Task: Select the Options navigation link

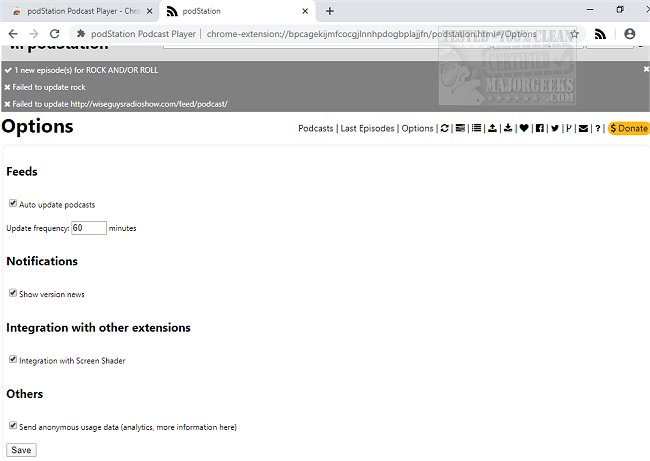Action: coord(417,129)
